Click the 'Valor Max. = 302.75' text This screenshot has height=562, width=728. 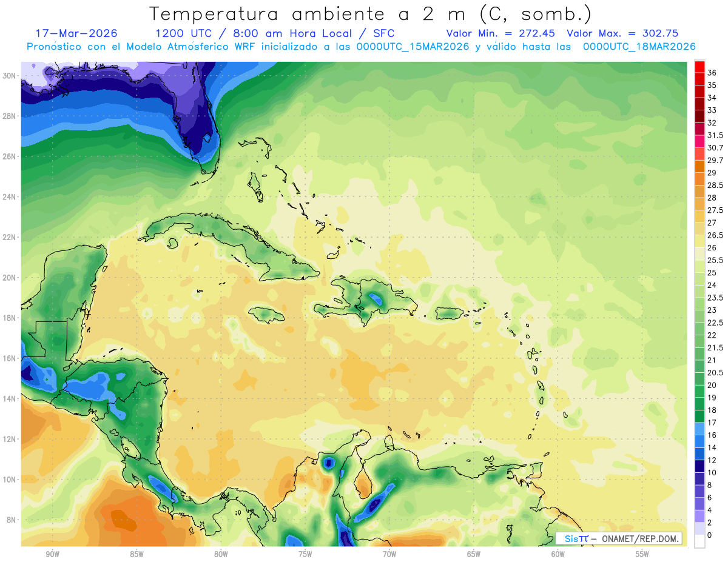[x=622, y=33]
